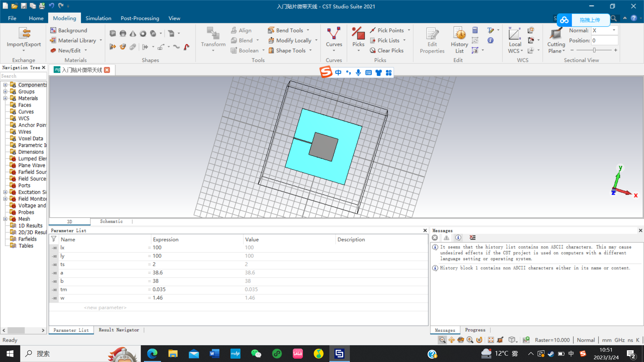This screenshot has width=644, height=362.
Task: Toggle warning messages filter
Action: pyautogui.click(x=446, y=238)
